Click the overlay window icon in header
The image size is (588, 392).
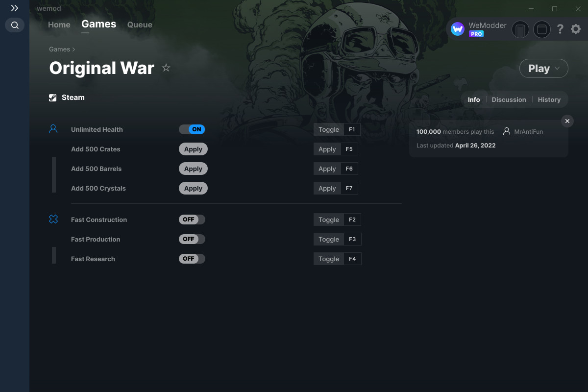pos(541,30)
